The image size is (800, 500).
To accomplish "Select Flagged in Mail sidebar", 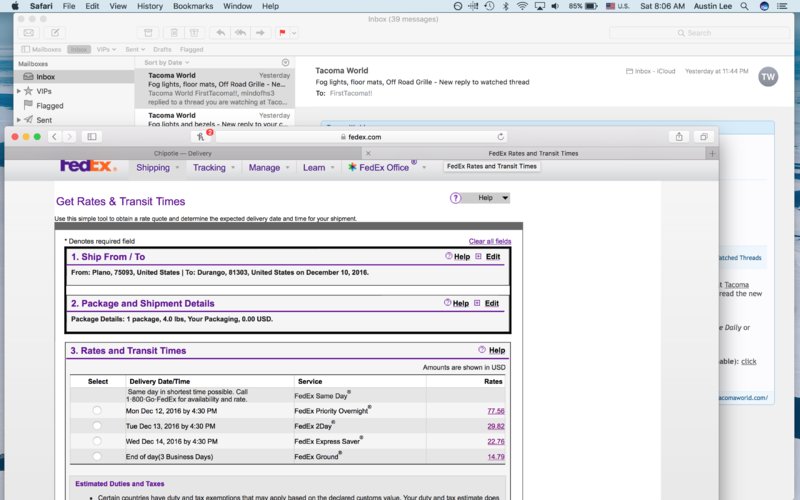I will [x=49, y=106].
